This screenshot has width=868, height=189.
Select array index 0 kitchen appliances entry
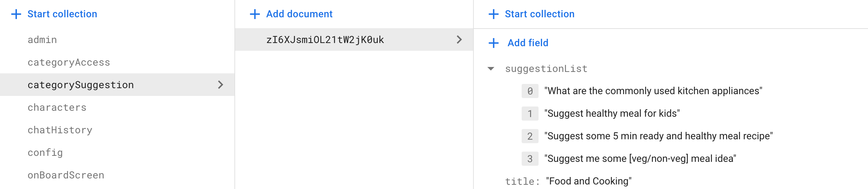[x=653, y=91]
